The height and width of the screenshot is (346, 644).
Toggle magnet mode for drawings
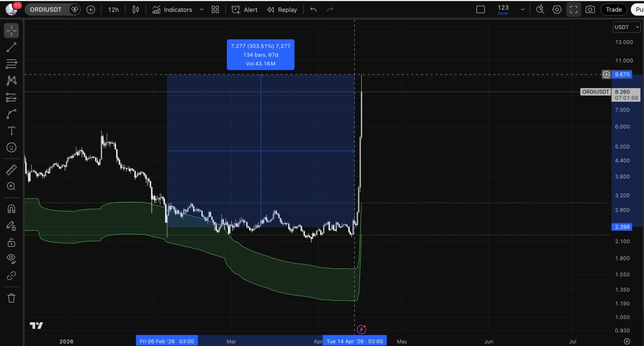tap(11, 209)
